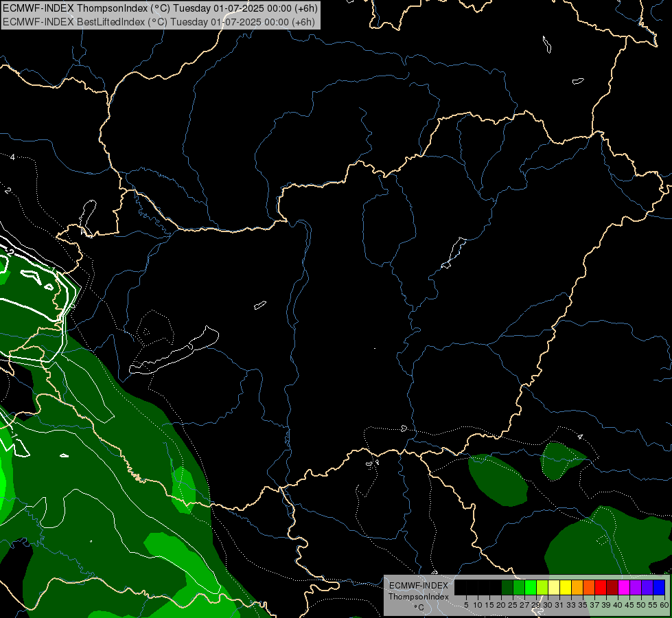Pick the magenta 40-45 legend swatch
The width and height of the screenshot is (672, 618).
(624, 587)
